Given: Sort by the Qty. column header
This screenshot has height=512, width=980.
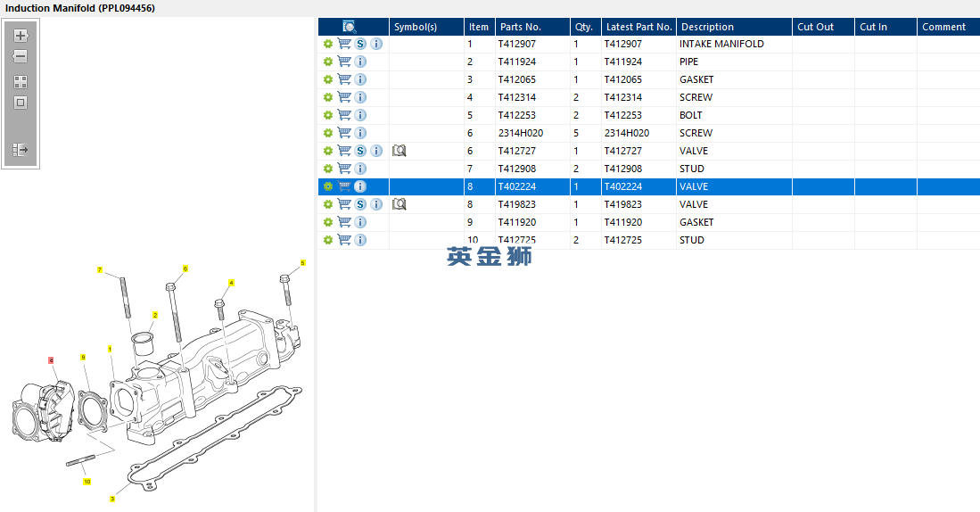Looking at the screenshot, I should (586, 27).
